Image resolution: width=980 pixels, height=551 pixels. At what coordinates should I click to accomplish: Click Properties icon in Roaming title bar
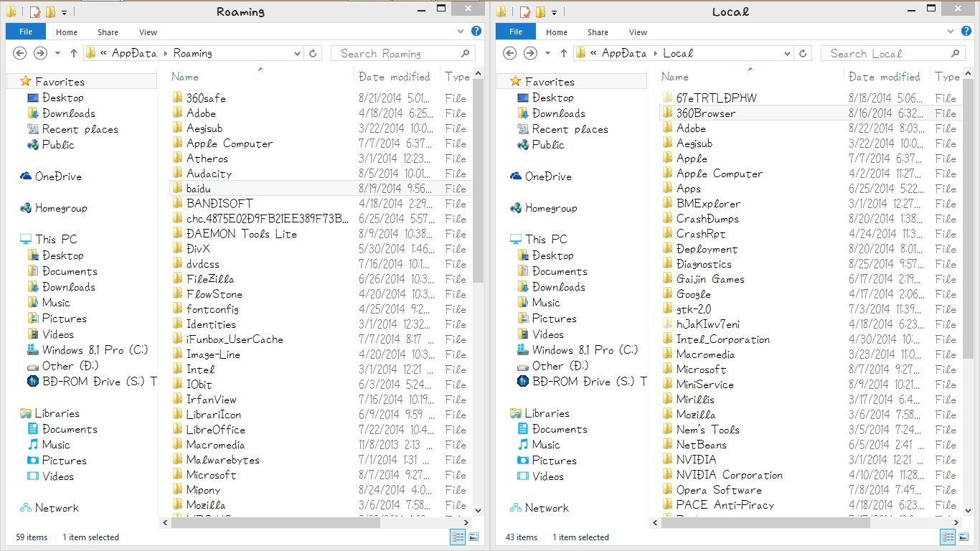point(36,12)
